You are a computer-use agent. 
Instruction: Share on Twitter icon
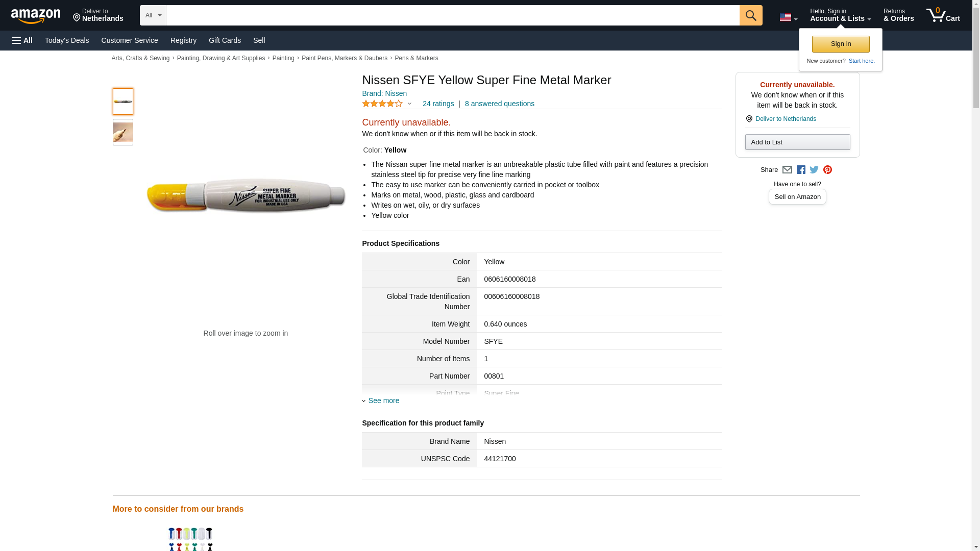click(814, 170)
